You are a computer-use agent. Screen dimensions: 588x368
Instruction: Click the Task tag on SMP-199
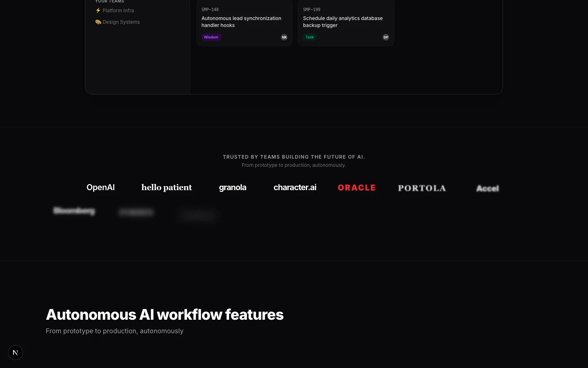tap(310, 37)
